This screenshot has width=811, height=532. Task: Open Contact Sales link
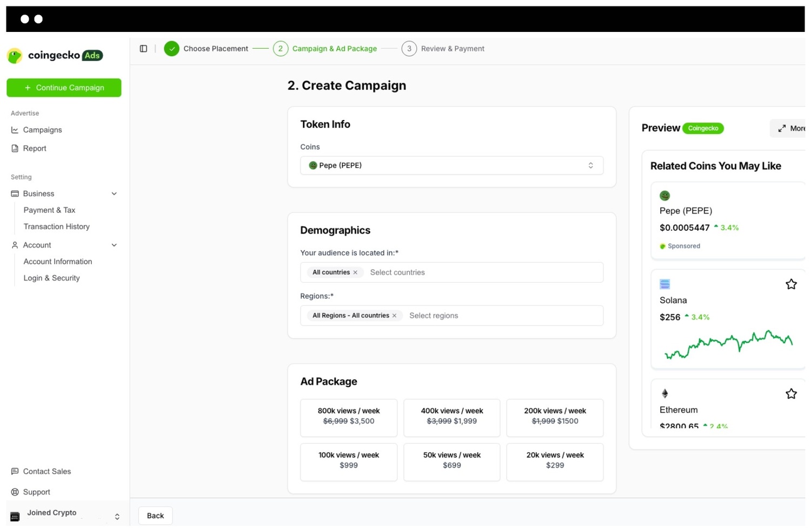coord(47,471)
